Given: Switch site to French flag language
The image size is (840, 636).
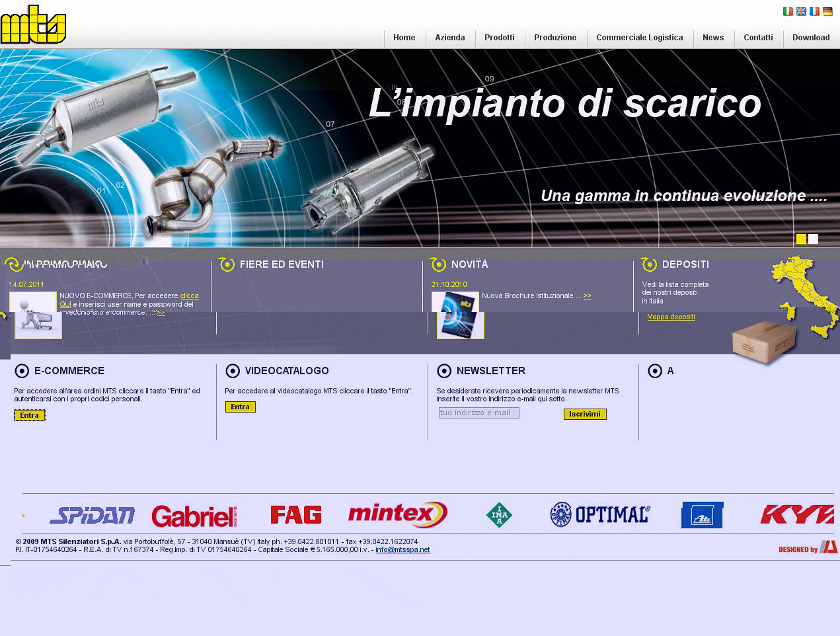Looking at the screenshot, I should (814, 11).
